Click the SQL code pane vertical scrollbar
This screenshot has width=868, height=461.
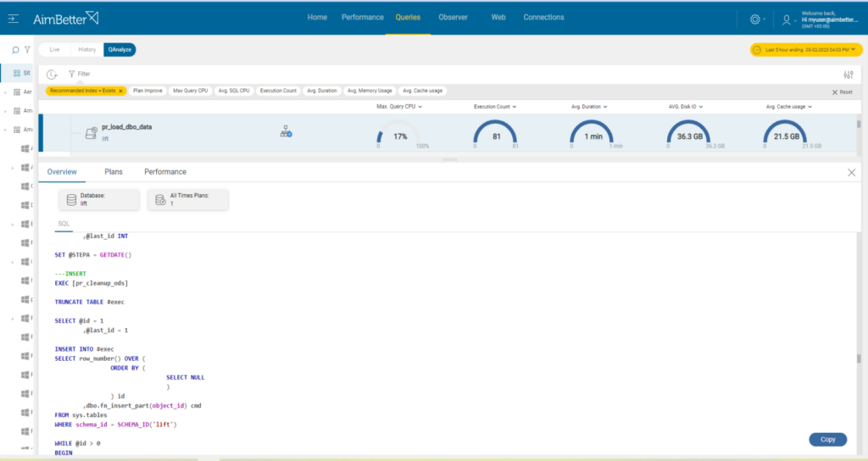click(x=859, y=359)
